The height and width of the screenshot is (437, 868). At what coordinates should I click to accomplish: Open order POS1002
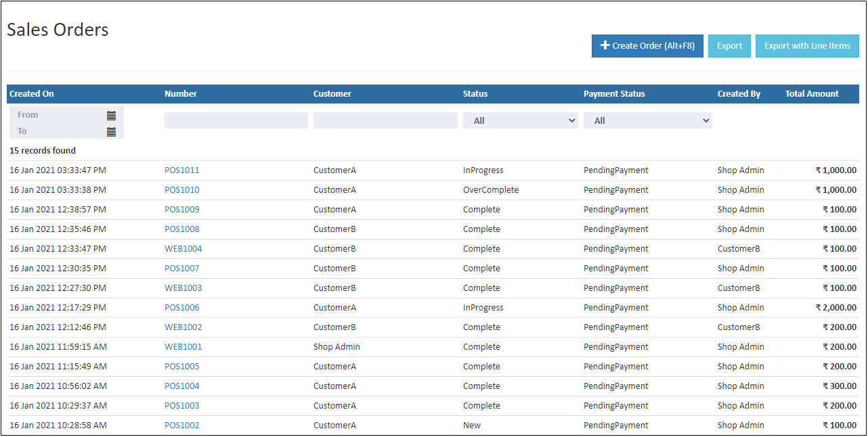[181, 425]
